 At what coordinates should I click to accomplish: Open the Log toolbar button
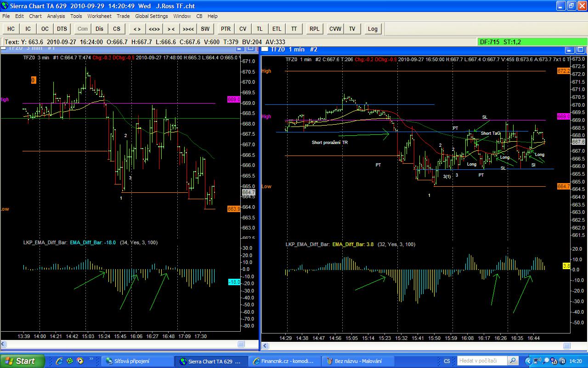373,29
